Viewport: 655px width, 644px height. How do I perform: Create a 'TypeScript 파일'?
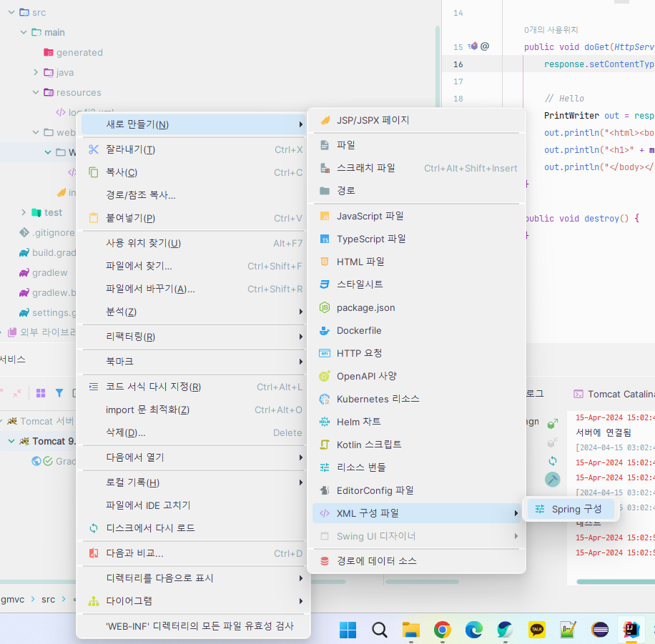pyautogui.click(x=416, y=239)
